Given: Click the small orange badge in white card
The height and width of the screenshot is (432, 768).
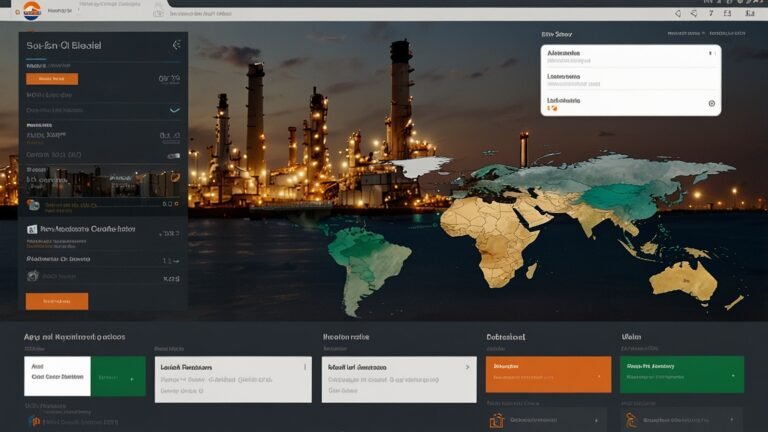Looking at the screenshot, I should [x=552, y=108].
